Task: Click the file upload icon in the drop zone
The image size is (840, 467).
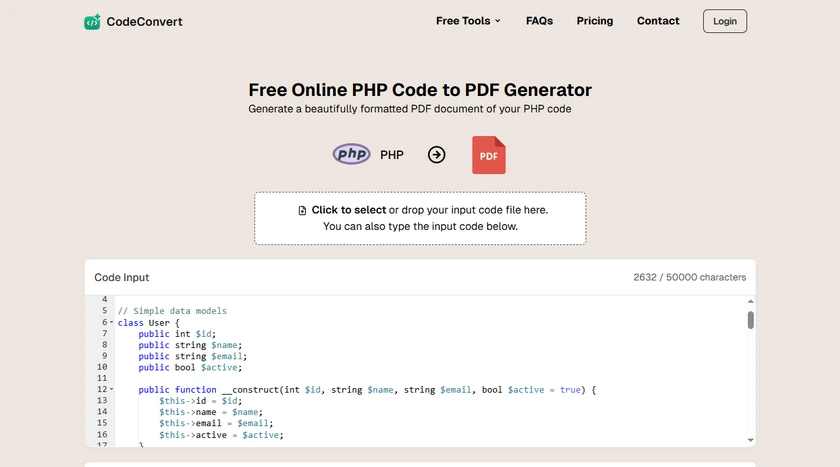Action: point(302,210)
